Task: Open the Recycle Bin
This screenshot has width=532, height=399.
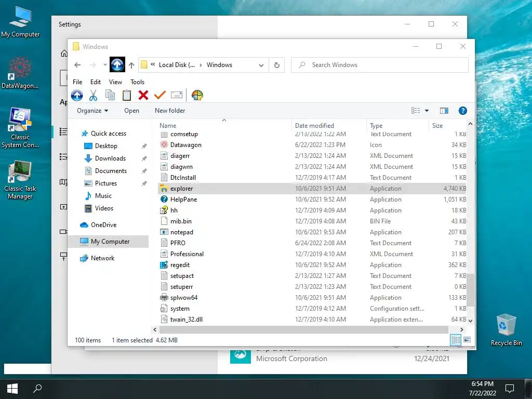Action: tap(506, 330)
